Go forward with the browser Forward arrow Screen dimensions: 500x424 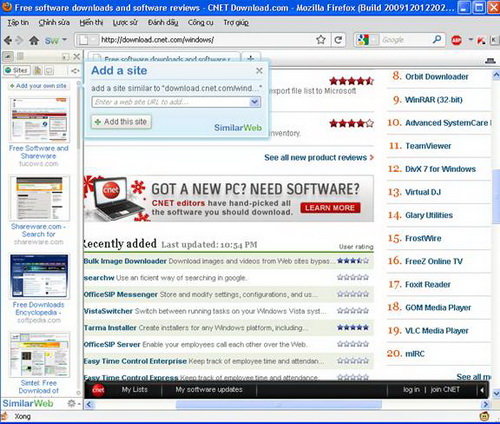[x=19, y=41]
